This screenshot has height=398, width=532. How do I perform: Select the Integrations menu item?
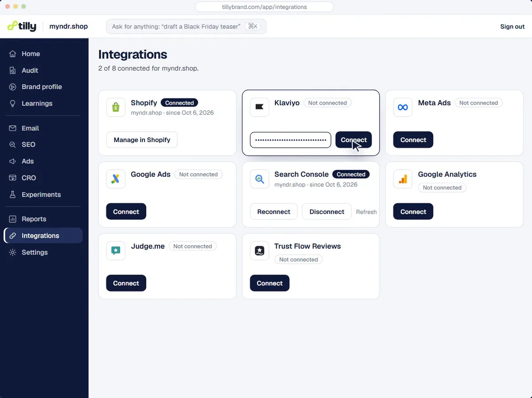pos(43,236)
